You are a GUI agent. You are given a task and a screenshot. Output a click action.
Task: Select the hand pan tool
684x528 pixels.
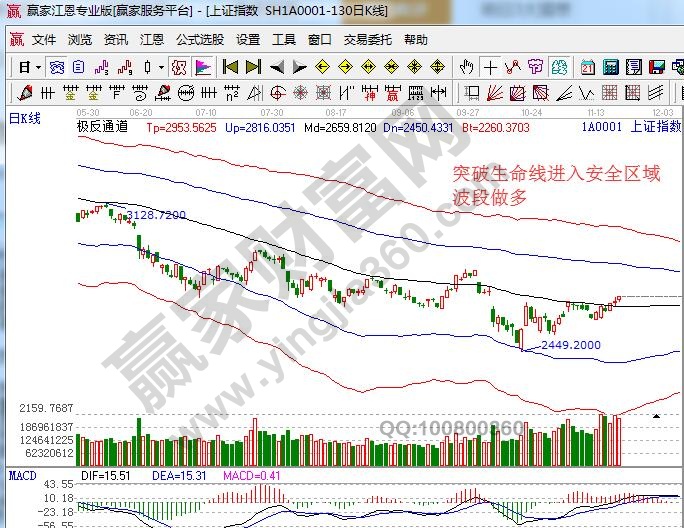click(466, 67)
